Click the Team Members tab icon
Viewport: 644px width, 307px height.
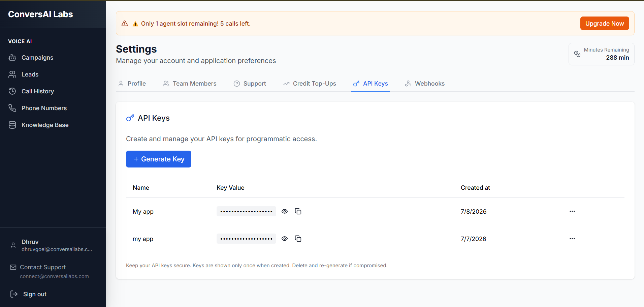[166, 84]
